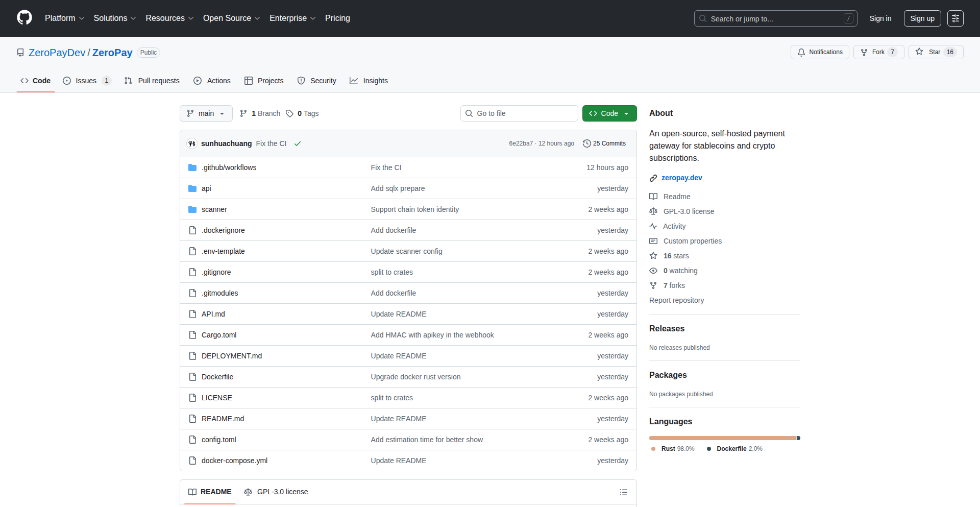
Task: Expand the Open Source menu
Action: tap(231, 18)
